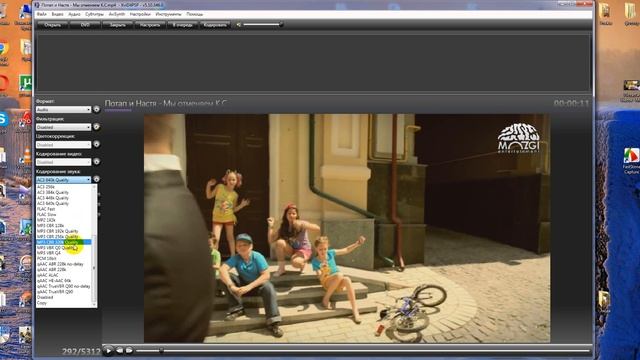This screenshot has height=360, width=640.
Task: Mute using the speaker icon in toolbar
Action: click(239, 25)
